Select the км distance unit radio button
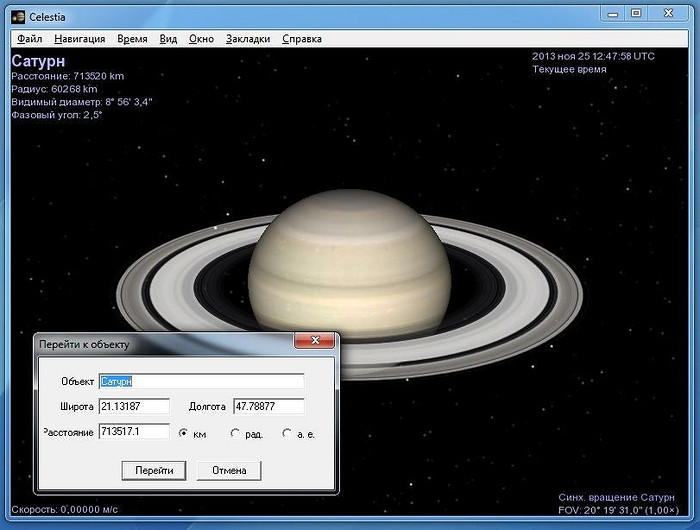The image size is (700, 530). point(183,433)
